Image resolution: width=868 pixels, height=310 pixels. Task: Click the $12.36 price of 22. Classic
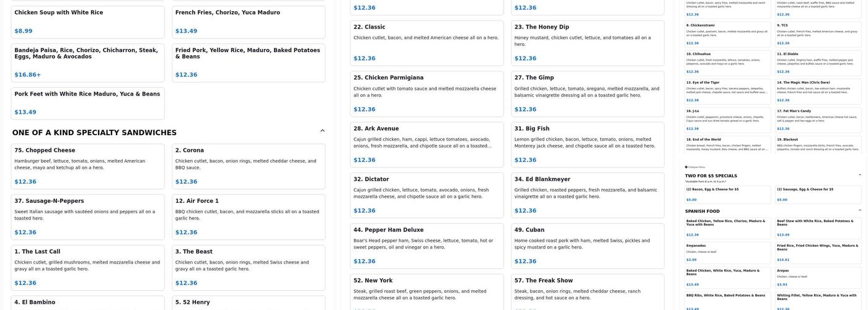[365, 58]
